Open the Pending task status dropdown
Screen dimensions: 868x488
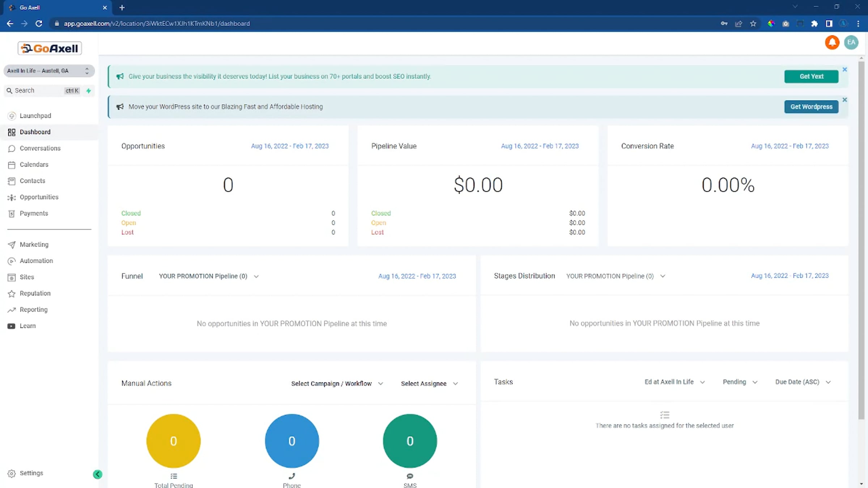[740, 382]
